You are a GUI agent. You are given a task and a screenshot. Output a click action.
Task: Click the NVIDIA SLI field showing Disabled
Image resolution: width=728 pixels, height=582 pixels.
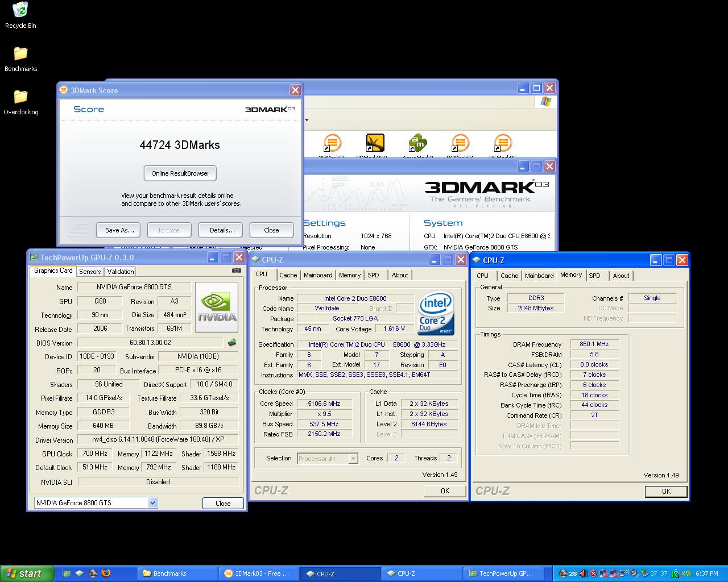158,482
